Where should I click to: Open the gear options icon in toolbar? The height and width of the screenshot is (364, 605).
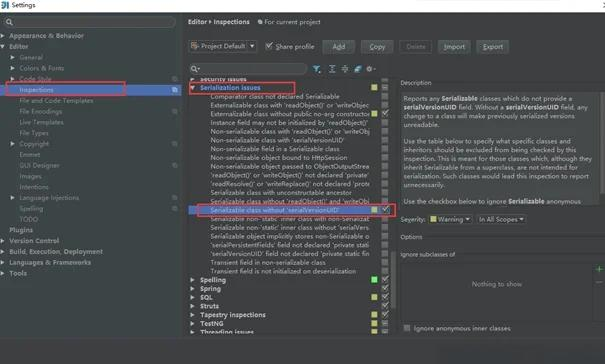[370, 69]
